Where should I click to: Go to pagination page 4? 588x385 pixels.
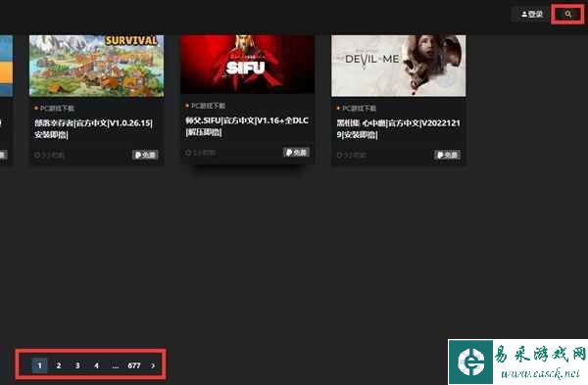(x=96, y=364)
